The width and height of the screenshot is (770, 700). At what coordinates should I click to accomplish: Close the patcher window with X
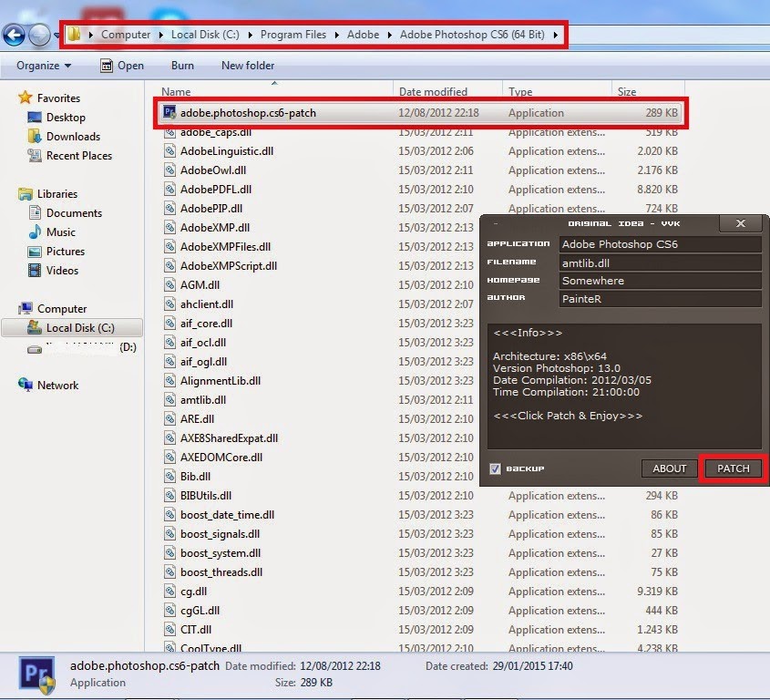tap(741, 223)
